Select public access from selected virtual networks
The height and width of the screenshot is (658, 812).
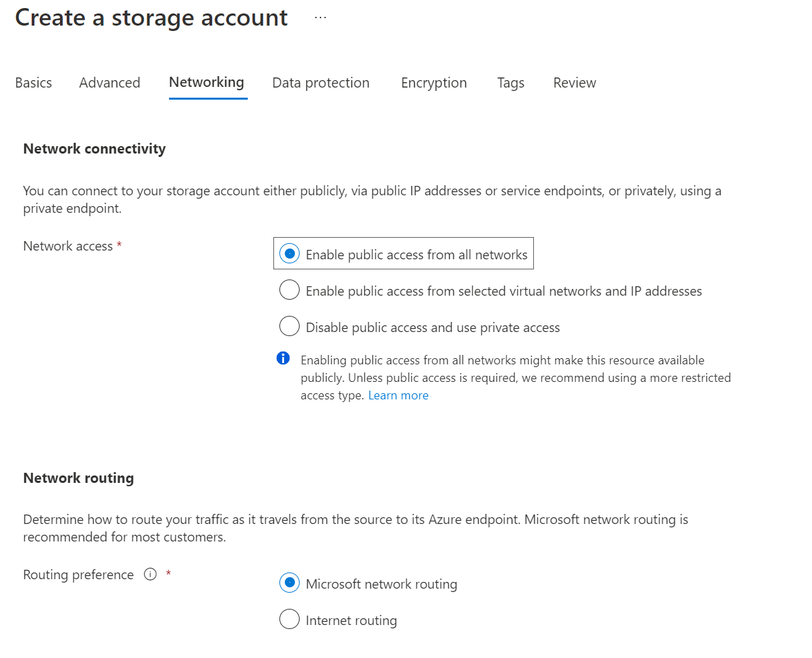[x=290, y=290]
